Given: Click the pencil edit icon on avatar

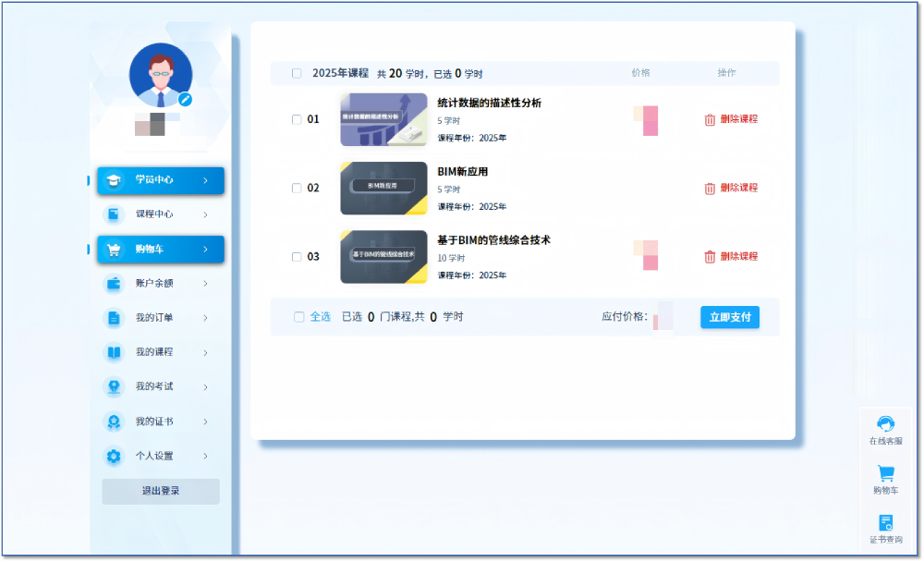Looking at the screenshot, I should pos(186,99).
